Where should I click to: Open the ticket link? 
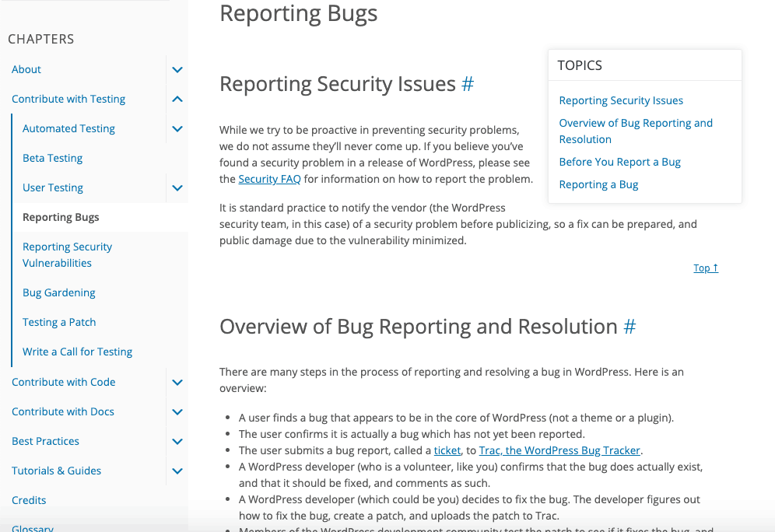pyautogui.click(x=447, y=450)
